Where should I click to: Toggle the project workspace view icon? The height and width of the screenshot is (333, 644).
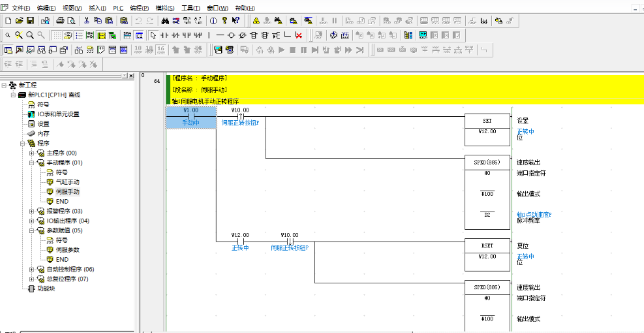(8, 50)
